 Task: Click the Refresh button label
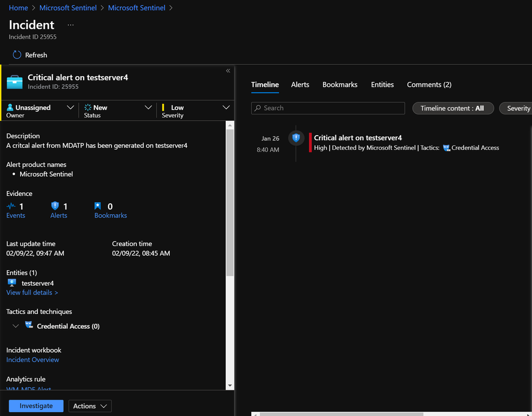pos(36,55)
